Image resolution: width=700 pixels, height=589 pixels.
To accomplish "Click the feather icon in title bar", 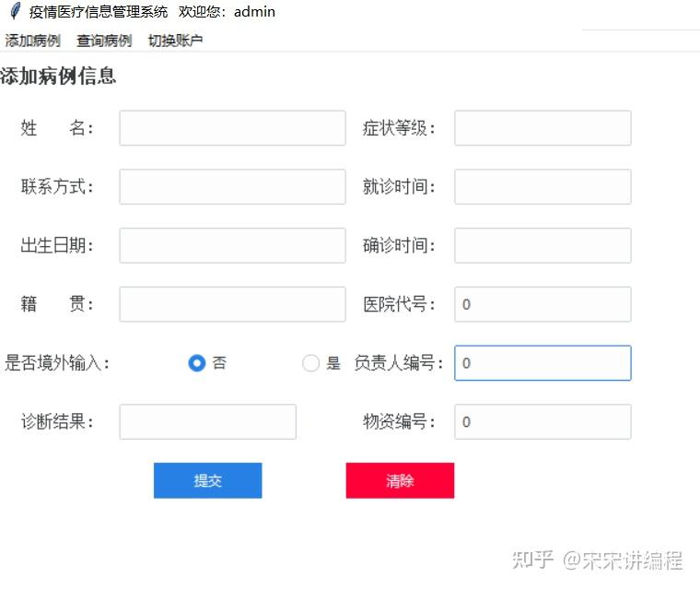I will 15,12.
